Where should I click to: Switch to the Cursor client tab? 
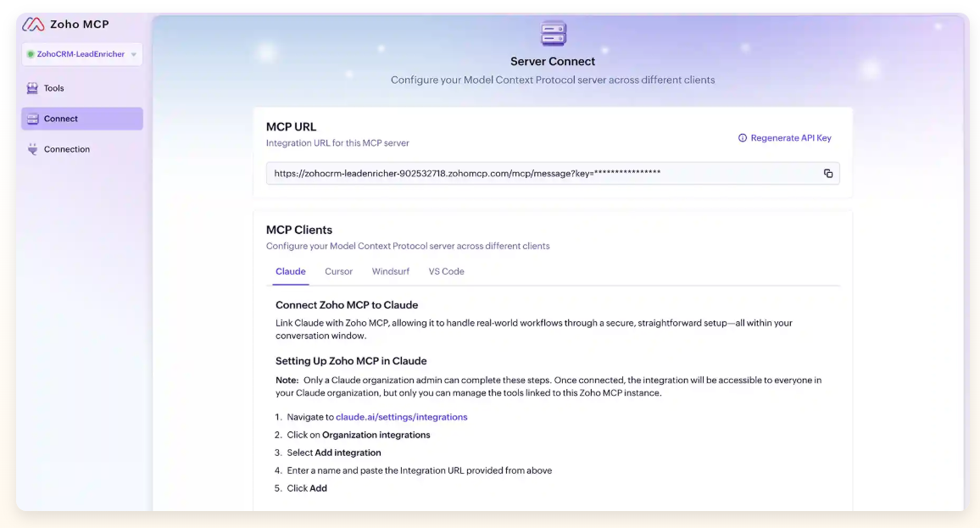pos(339,272)
